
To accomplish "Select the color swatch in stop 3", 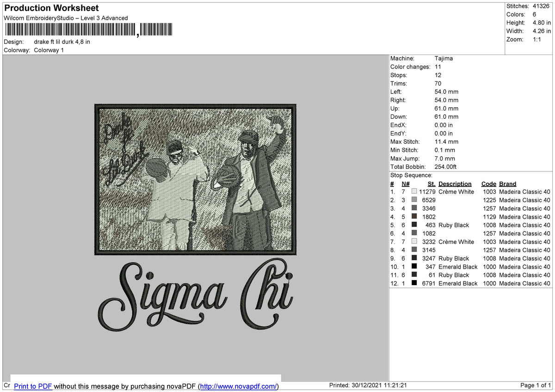I will coord(414,208).
